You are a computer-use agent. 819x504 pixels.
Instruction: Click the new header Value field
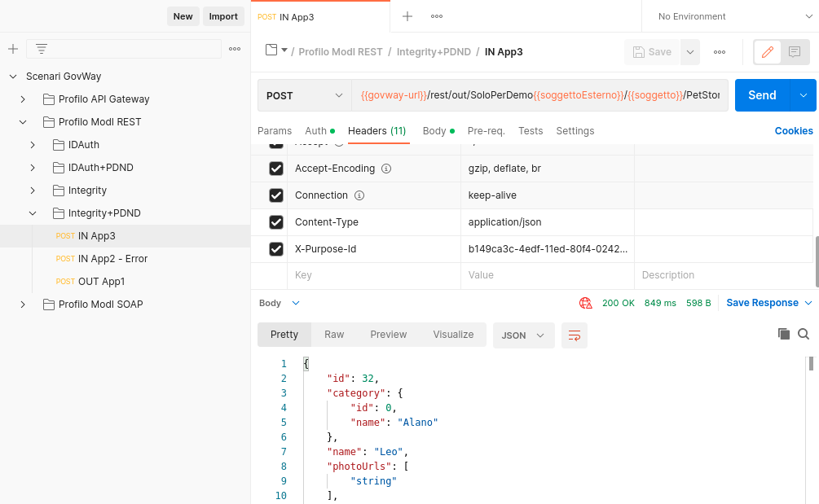click(548, 275)
